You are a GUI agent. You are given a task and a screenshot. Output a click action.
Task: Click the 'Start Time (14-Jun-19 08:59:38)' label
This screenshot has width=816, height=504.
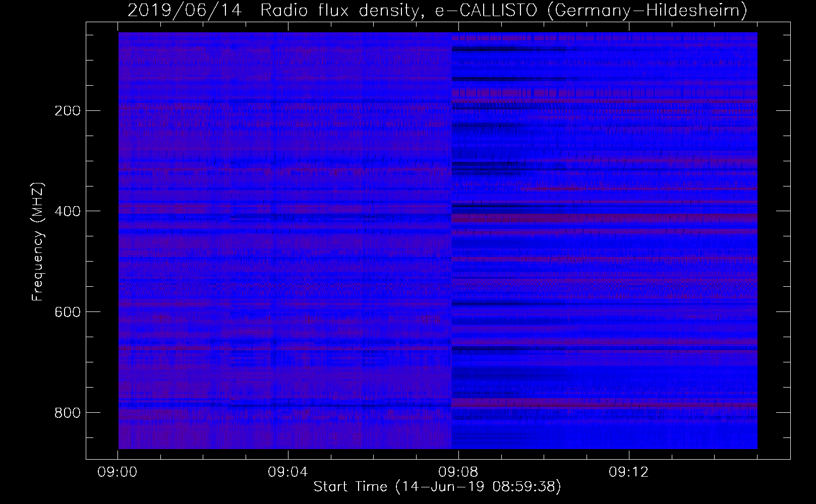click(437, 487)
